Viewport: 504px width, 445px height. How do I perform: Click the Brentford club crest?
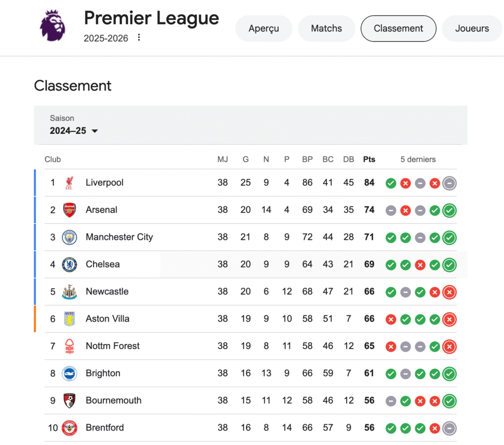point(69,428)
